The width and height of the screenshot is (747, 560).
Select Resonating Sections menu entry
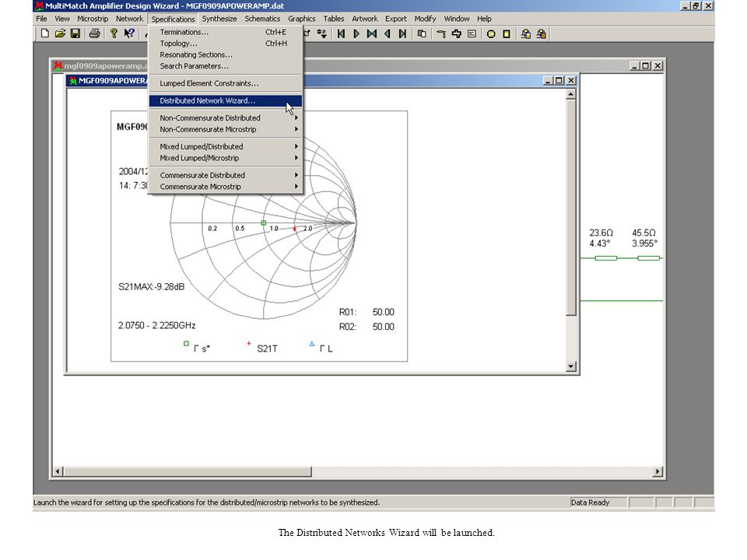[226, 54]
